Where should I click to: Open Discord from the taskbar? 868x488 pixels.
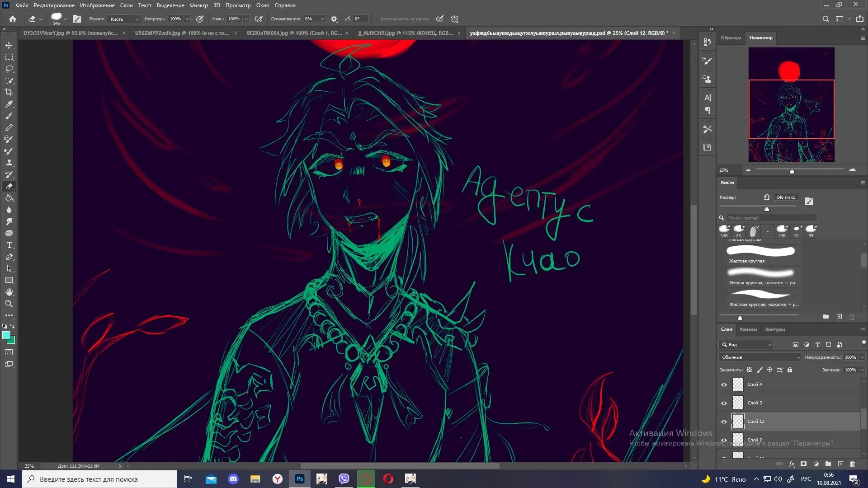(233, 479)
